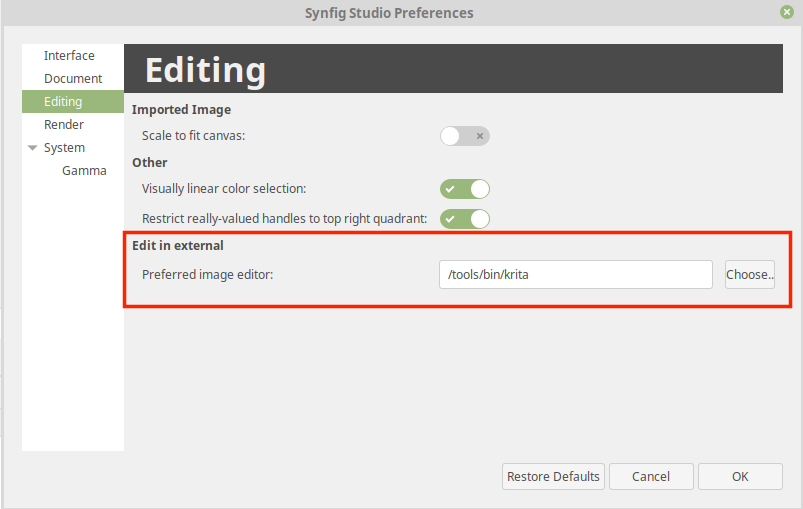Screen dimensions: 803x509
Task: Disable Visually linear color selection switch
Action: pos(464,189)
